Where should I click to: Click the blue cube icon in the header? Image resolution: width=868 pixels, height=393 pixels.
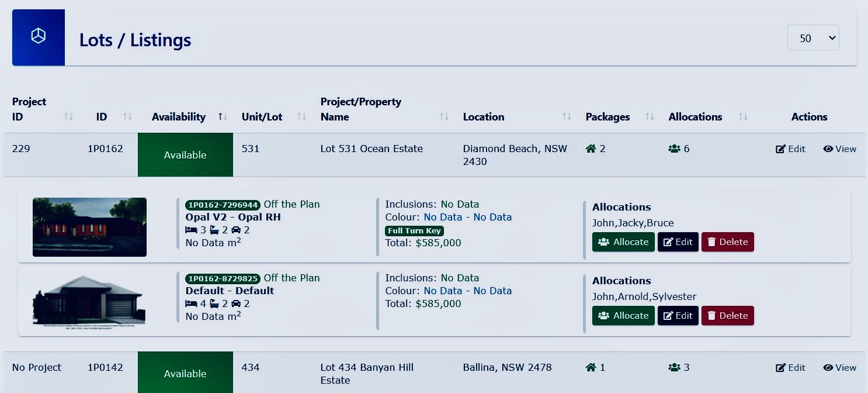pyautogui.click(x=39, y=37)
